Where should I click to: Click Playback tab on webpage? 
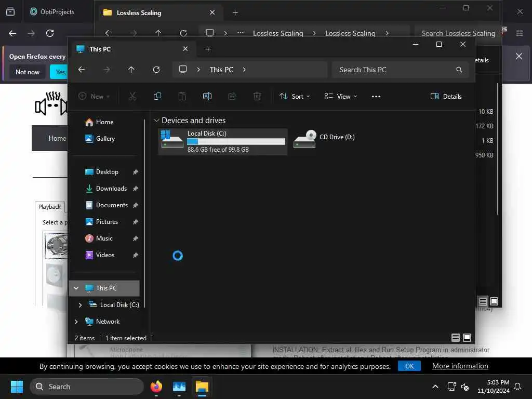49,207
